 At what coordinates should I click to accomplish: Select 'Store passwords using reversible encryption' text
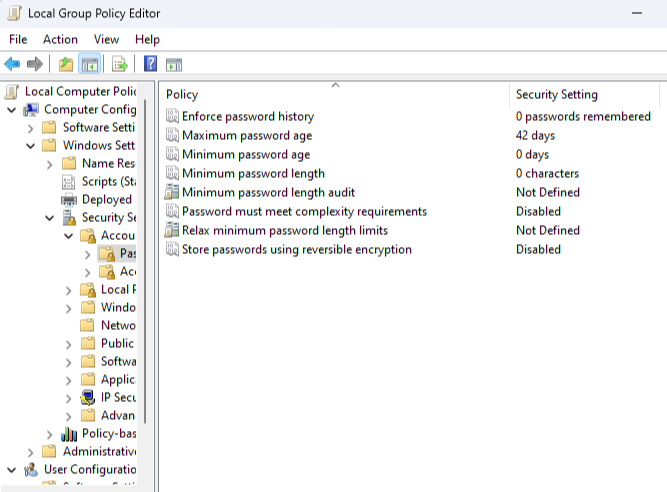tap(297, 250)
